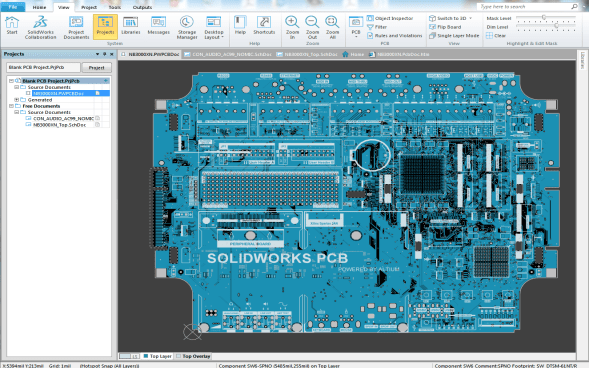Click the Project button in the Projects panel
589x368 pixels.
[97, 68]
